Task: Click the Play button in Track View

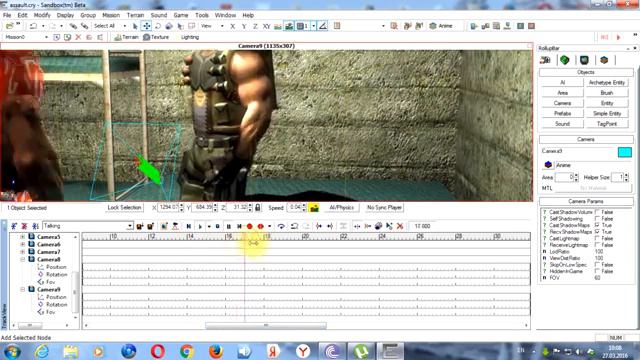Action: point(200,226)
